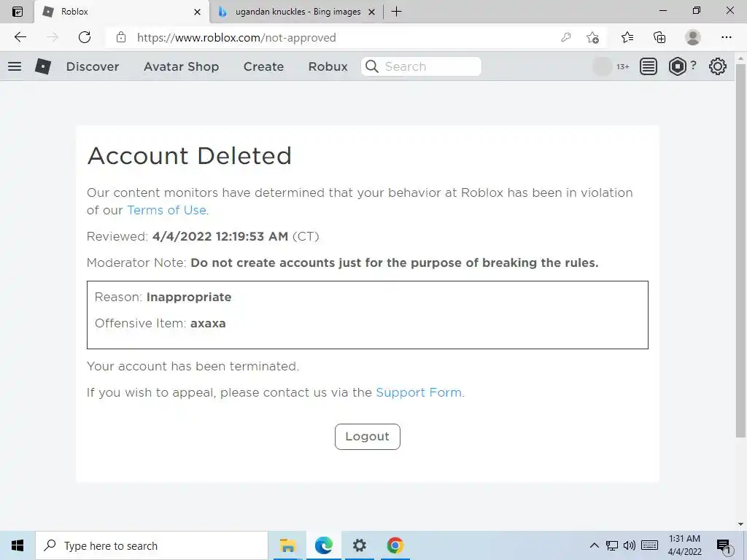Open the Edge Favorites list icon
The width and height of the screenshot is (747, 560).
click(x=627, y=37)
